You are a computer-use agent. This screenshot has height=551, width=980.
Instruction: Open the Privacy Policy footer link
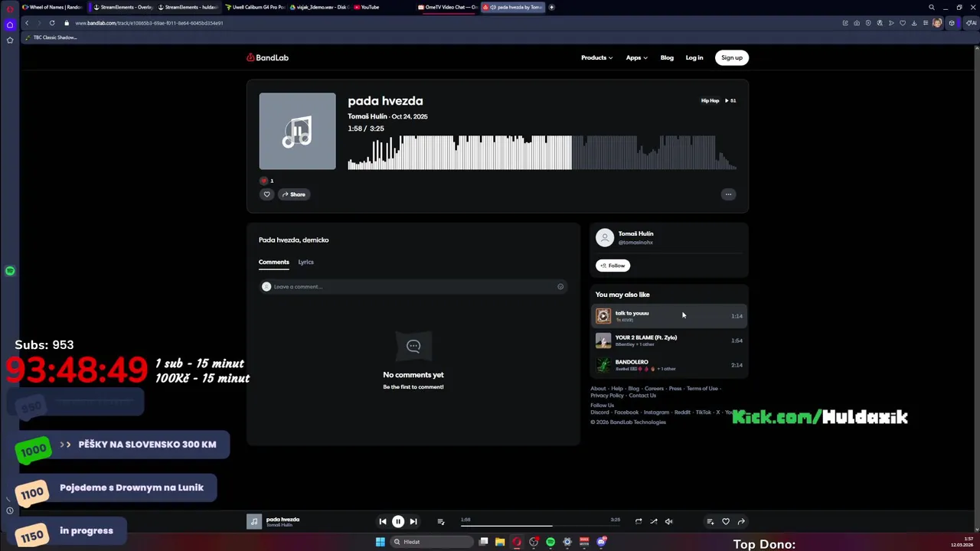point(607,396)
